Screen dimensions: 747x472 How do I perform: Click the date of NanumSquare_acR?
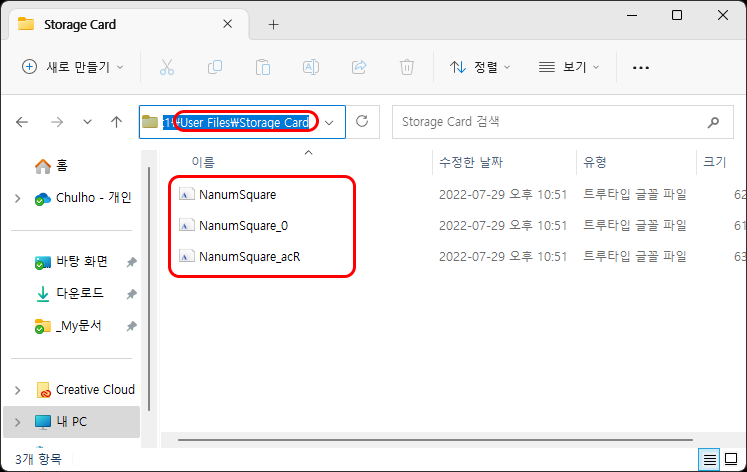coord(503,256)
